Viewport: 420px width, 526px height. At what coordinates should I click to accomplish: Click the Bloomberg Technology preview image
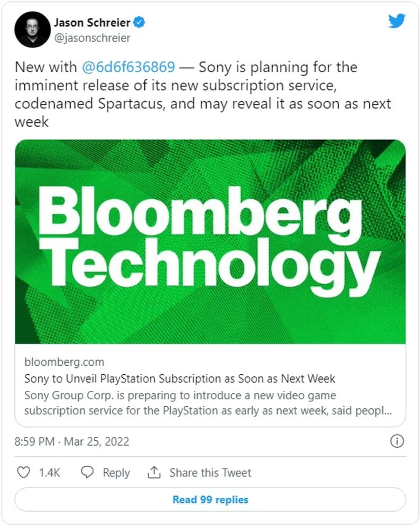[210, 241]
